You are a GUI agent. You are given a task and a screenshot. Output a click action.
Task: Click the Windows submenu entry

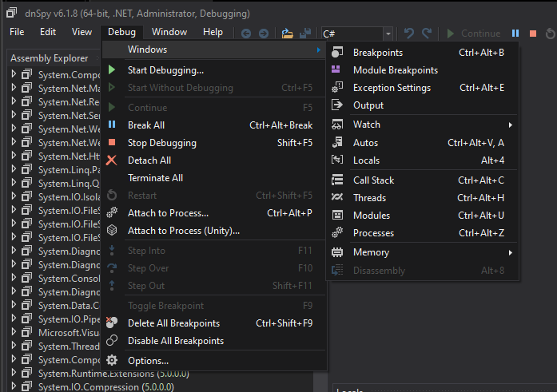[x=214, y=49]
